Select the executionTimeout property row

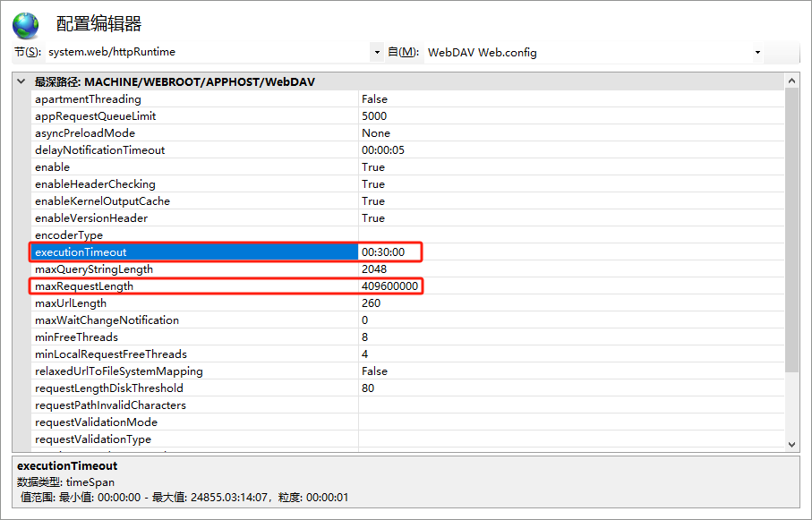click(81, 252)
